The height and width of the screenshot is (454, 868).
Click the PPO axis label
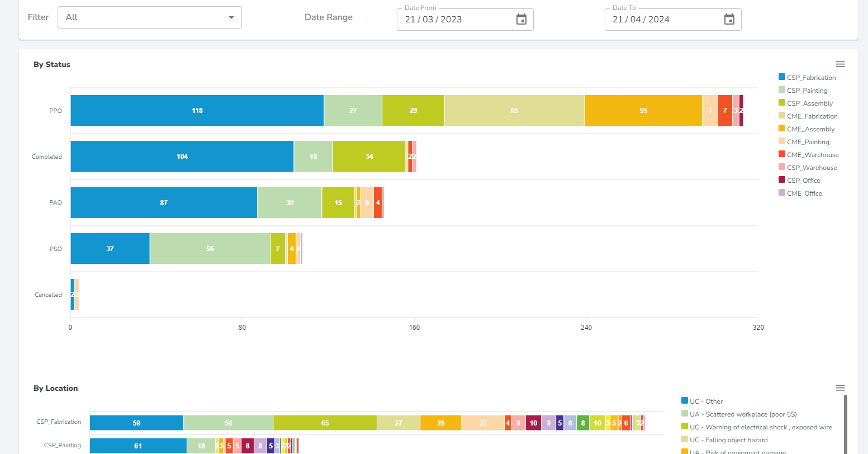click(55, 111)
